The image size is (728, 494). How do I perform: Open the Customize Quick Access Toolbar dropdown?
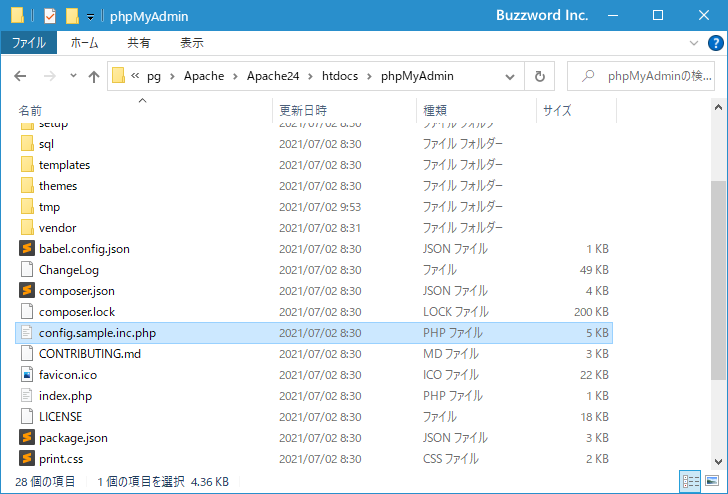91,17
